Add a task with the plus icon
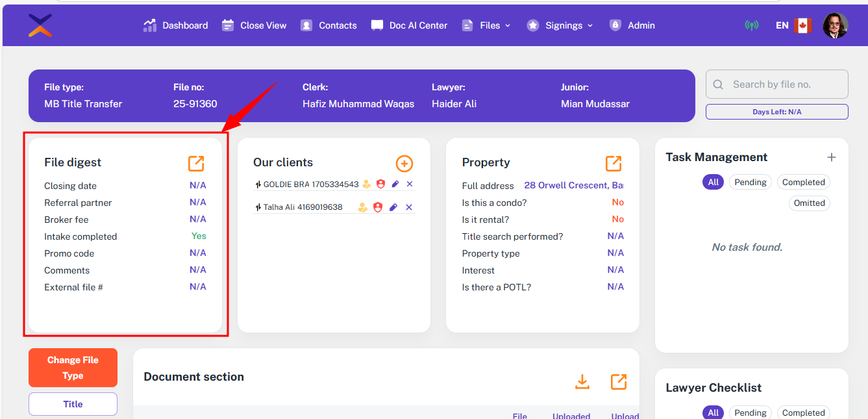The height and width of the screenshot is (419, 868). [x=831, y=157]
